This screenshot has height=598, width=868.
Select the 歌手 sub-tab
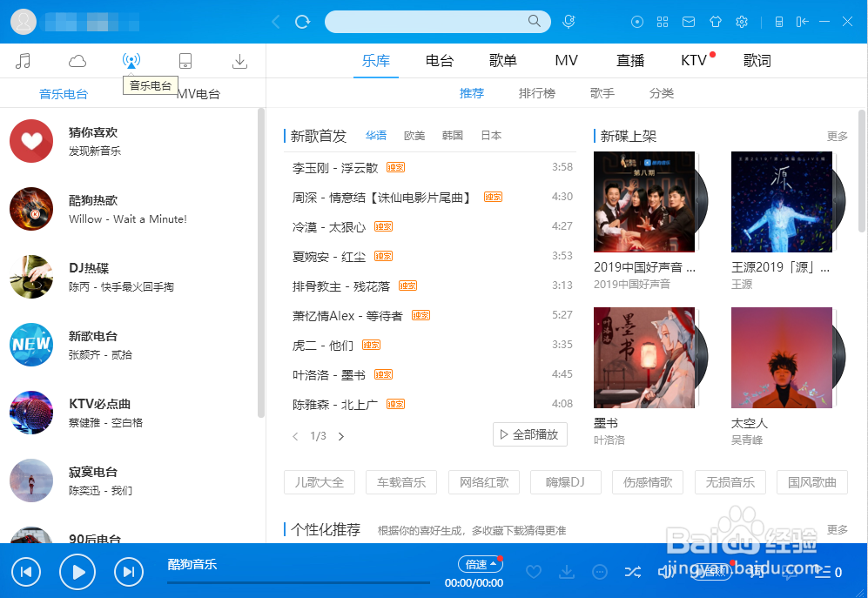(602, 93)
